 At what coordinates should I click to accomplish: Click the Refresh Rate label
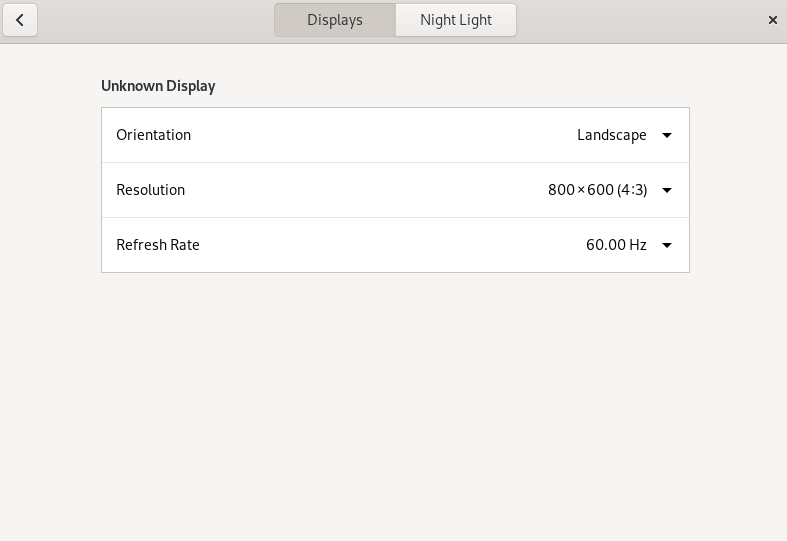pos(158,245)
